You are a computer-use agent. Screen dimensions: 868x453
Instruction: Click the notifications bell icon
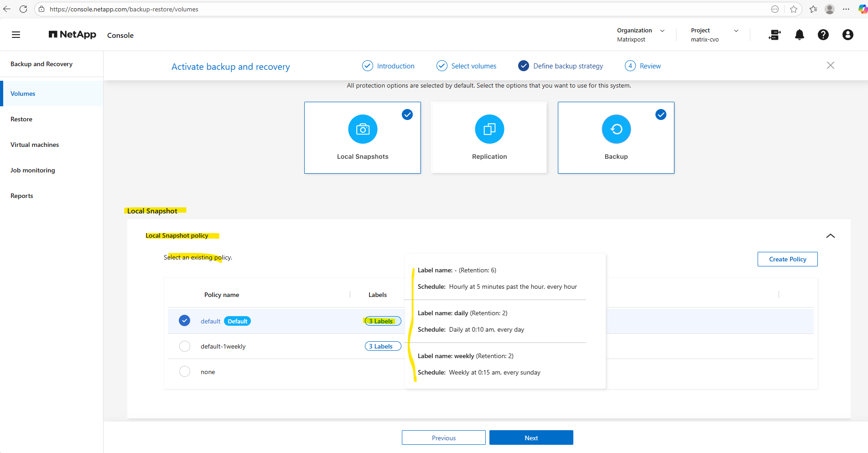tap(799, 35)
